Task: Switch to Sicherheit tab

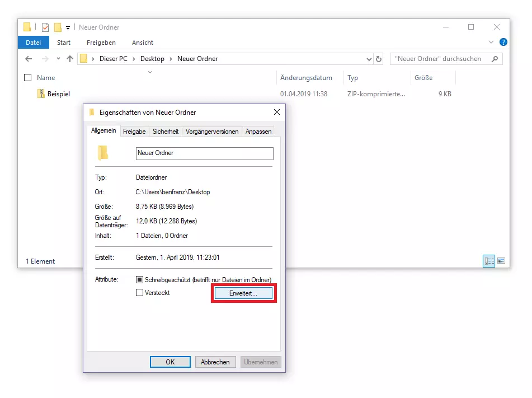Action: [166, 132]
